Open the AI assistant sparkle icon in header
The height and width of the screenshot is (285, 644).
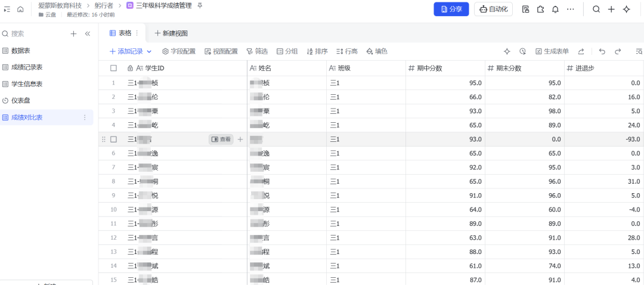point(626,9)
